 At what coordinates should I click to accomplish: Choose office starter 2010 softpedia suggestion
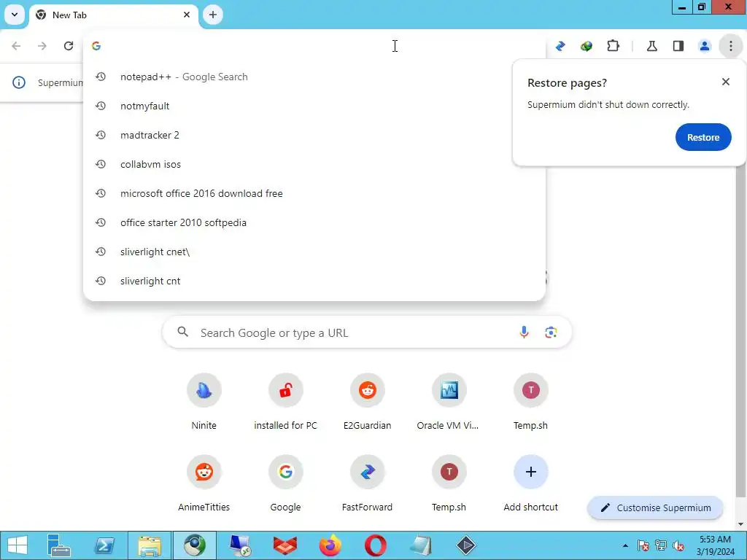pyautogui.click(x=314, y=222)
